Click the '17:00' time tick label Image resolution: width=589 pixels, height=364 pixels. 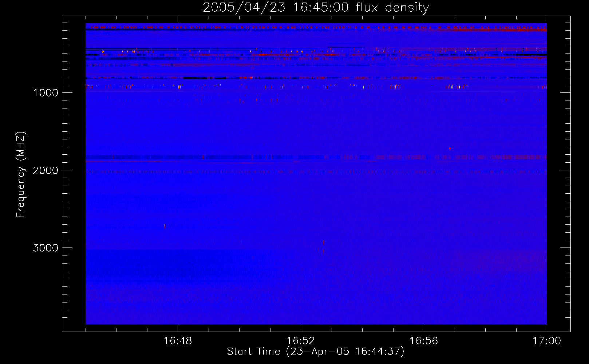click(x=547, y=341)
